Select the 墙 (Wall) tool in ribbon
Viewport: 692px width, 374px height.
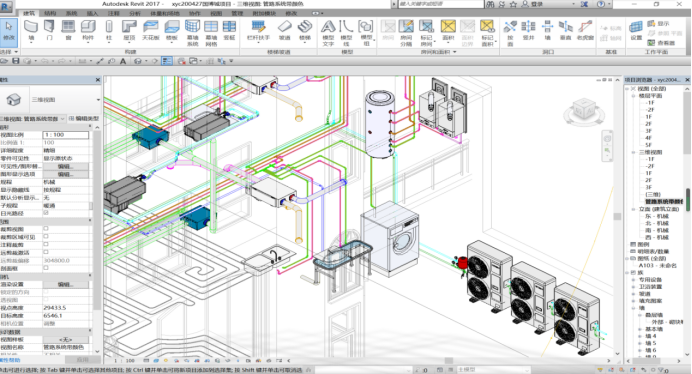[x=31, y=31]
